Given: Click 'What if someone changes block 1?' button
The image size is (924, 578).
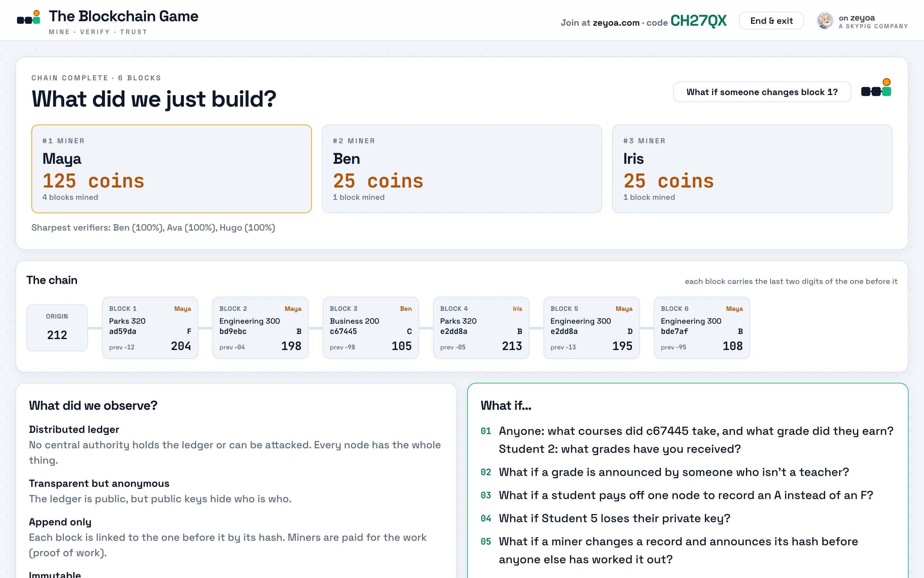Looking at the screenshot, I should pyautogui.click(x=762, y=92).
